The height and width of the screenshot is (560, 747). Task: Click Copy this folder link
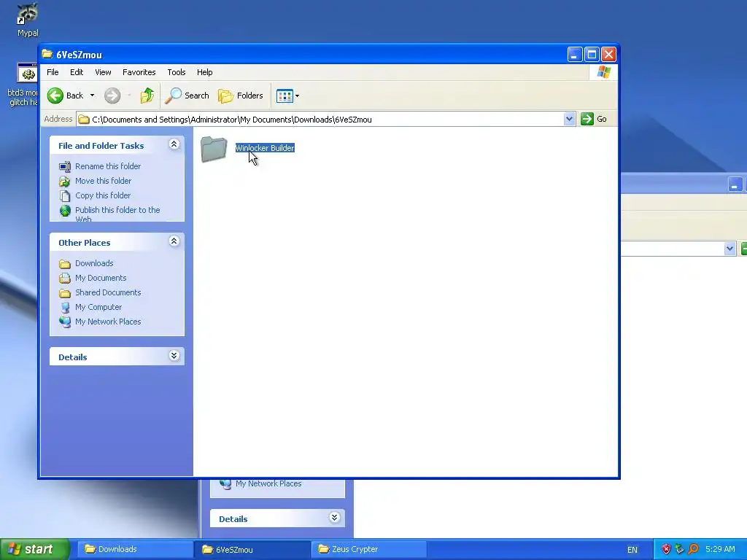click(103, 195)
